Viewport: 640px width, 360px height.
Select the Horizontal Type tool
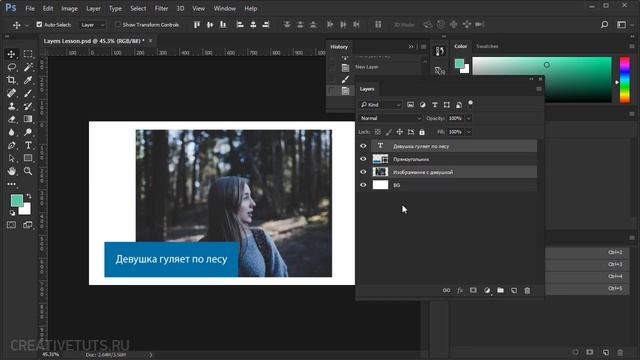28,145
